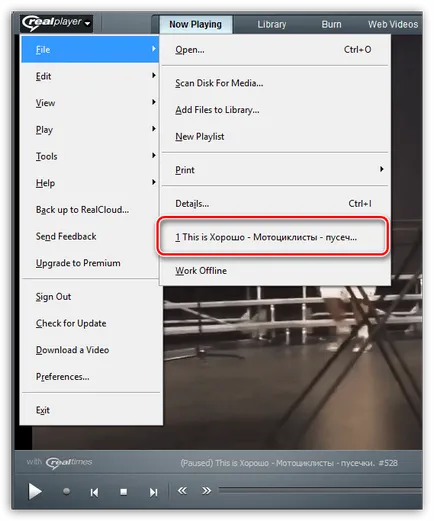Switch to the Library tab
The height and width of the screenshot is (521, 434).
pyautogui.click(x=272, y=24)
